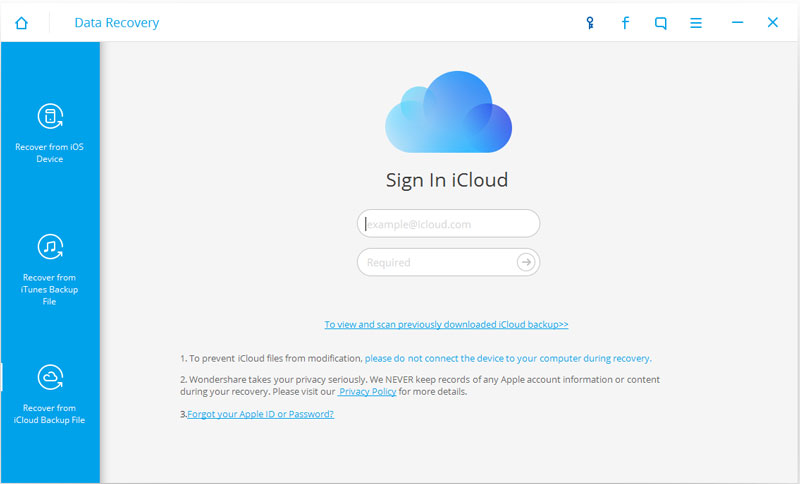The height and width of the screenshot is (484, 800).
Task: Click the Sign In iCloud heading
Action: (447, 180)
